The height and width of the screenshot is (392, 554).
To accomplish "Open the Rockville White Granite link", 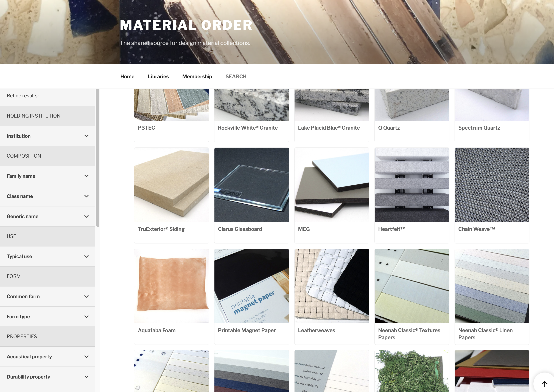I will click(x=248, y=128).
